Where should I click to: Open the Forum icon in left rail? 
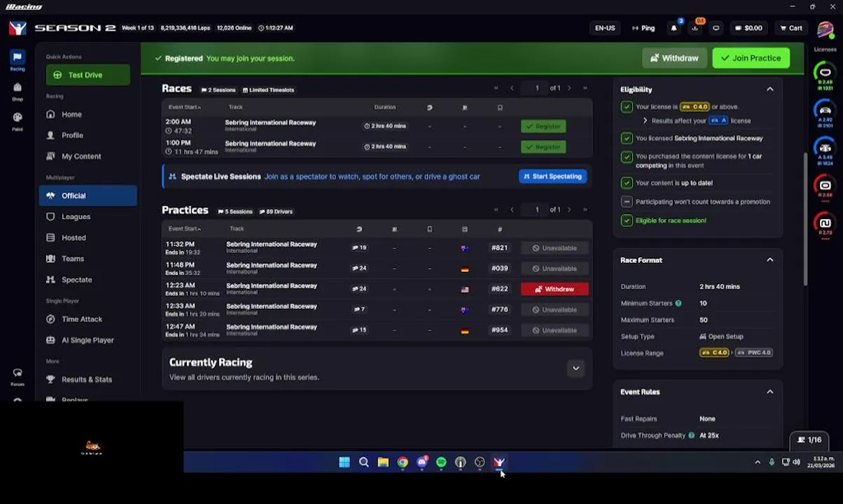[18, 377]
